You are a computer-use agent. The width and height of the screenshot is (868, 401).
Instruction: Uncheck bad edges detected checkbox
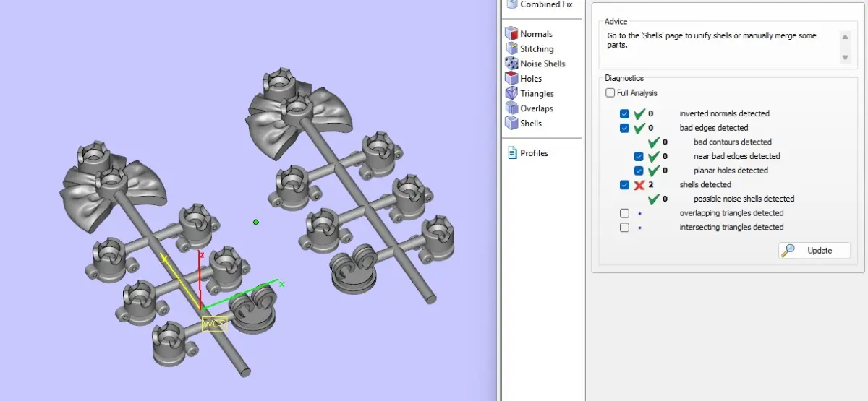coord(624,128)
